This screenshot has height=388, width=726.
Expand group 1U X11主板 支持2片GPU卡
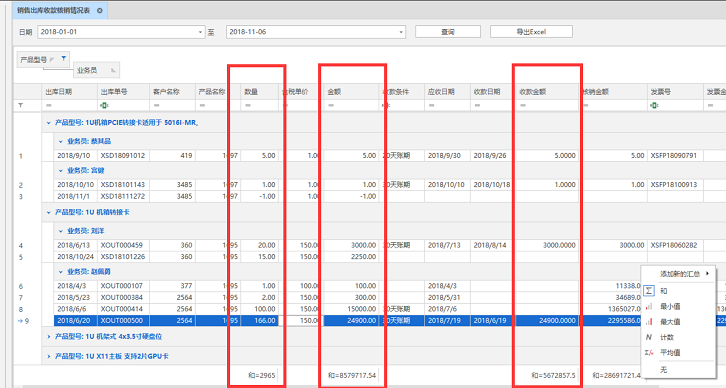(x=48, y=357)
